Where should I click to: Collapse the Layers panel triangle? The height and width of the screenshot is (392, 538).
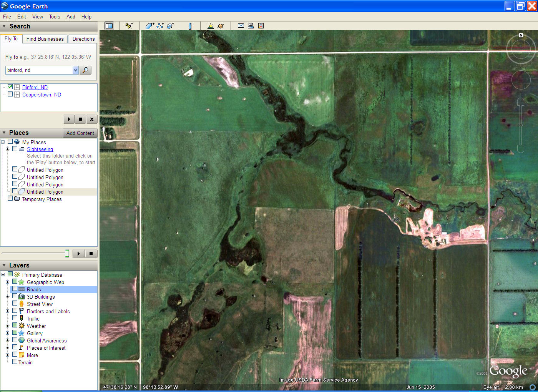click(4, 265)
